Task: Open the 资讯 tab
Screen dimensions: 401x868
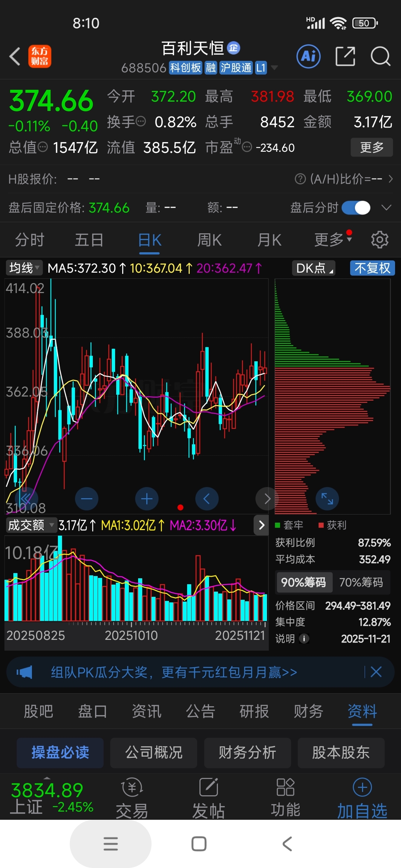Action: coord(147,711)
